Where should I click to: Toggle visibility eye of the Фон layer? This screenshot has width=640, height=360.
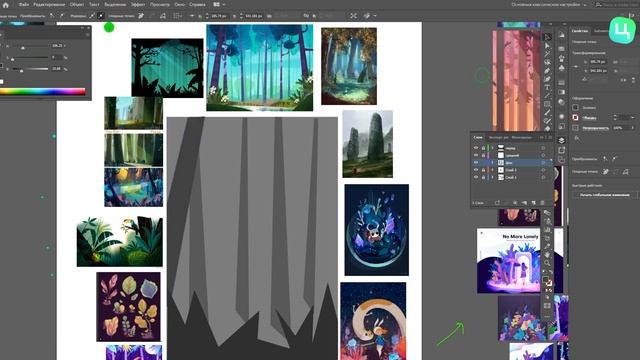point(476,162)
